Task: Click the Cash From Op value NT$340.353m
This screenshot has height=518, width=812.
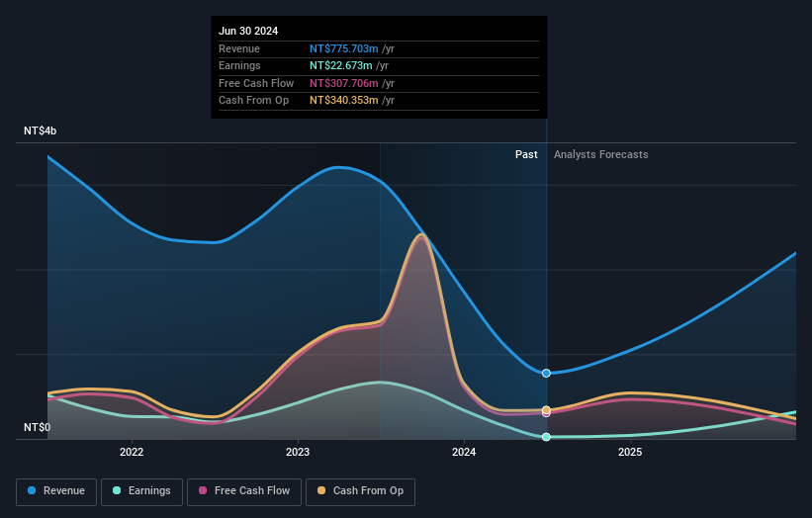Action: 344,101
